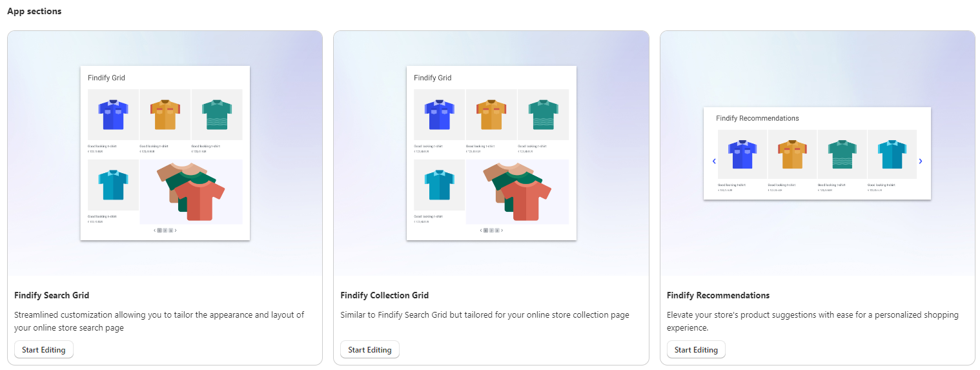Pick the green striped shirt in Collection Grid preview
The image size is (980, 370).
pyautogui.click(x=543, y=115)
